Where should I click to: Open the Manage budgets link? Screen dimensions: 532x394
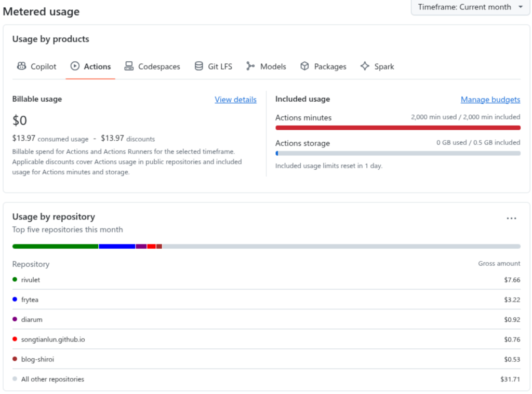click(490, 99)
